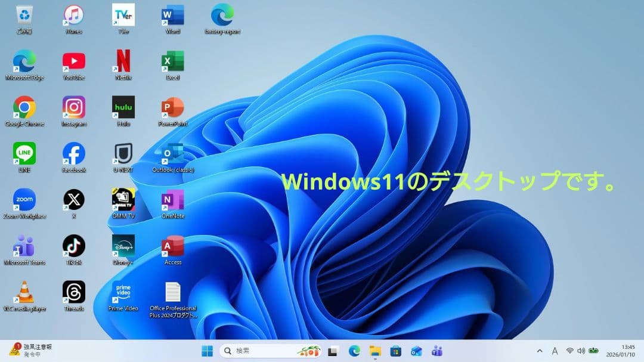Open Microsoft Edge from the taskbar
Image resolution: width=644 pixels, height=362 pixels.
[x=356, y=351]
